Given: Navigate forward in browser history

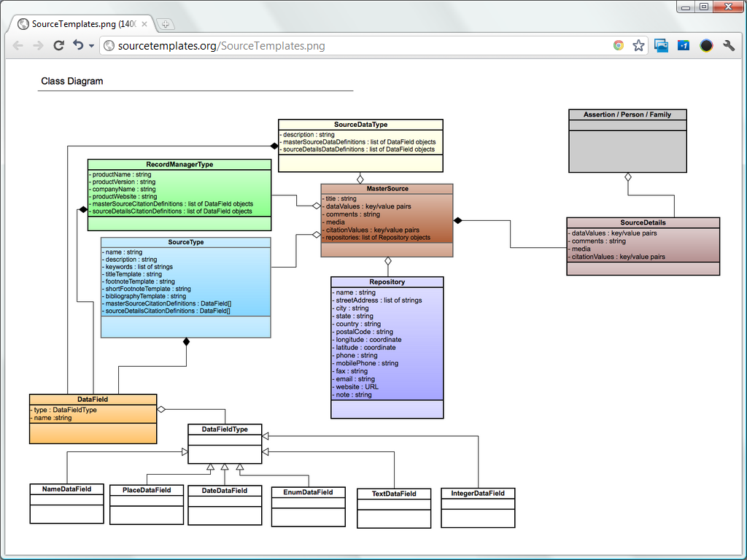Looking at the screenshot, I should coord(38,45).
